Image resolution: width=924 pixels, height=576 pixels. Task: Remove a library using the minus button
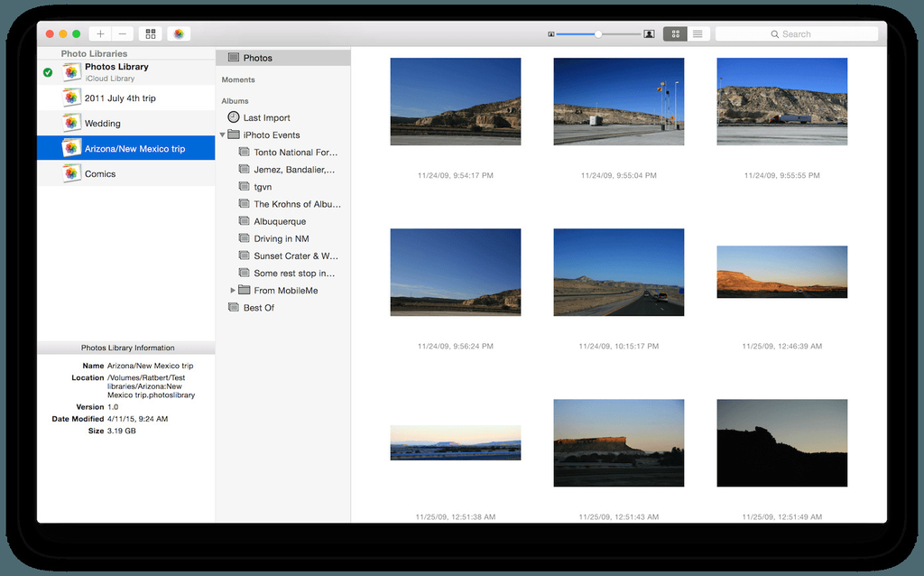pyautogui.click(x=123, y=33)
